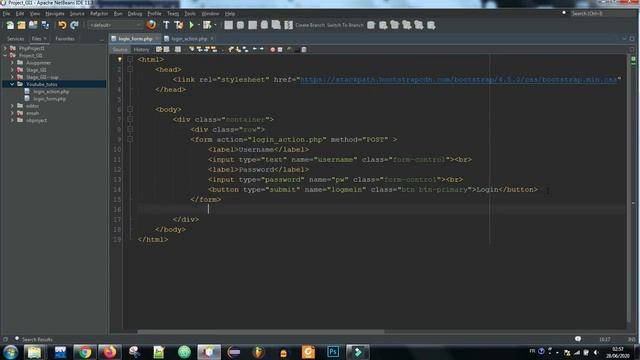Viewport: 640px width, 360px height.
Task: Collapse the Youtube_tutos folder node
Action: point(12,84)
